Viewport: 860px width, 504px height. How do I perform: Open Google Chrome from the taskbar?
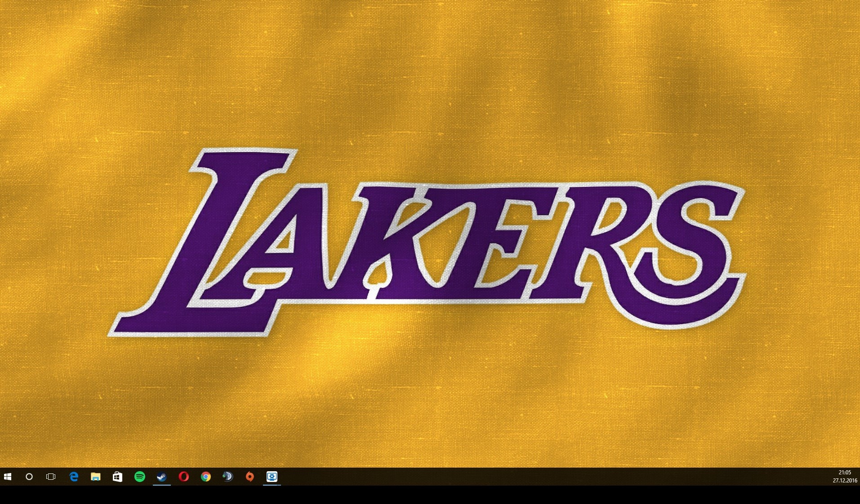(205, 477)
